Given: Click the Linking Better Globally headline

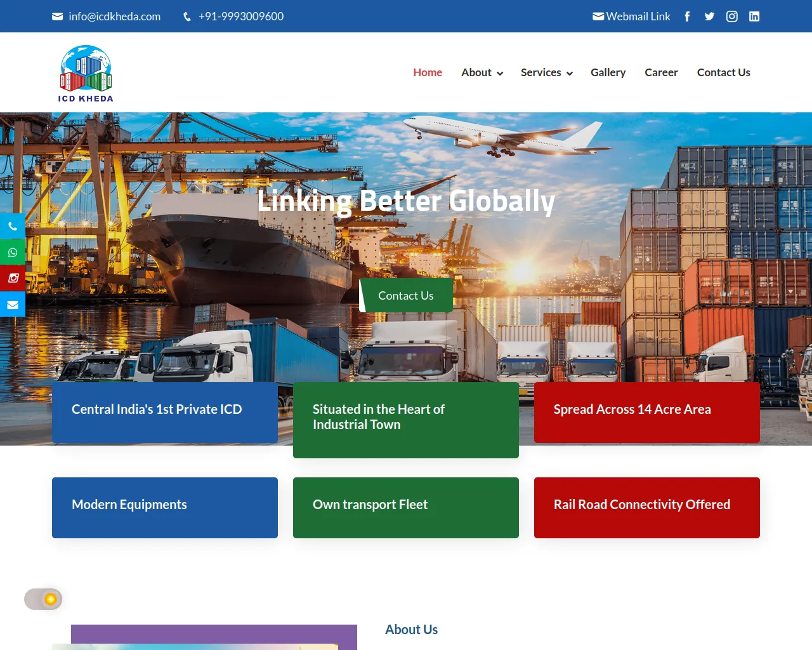Looking at the screenshot, I should [x=406, y=201].
